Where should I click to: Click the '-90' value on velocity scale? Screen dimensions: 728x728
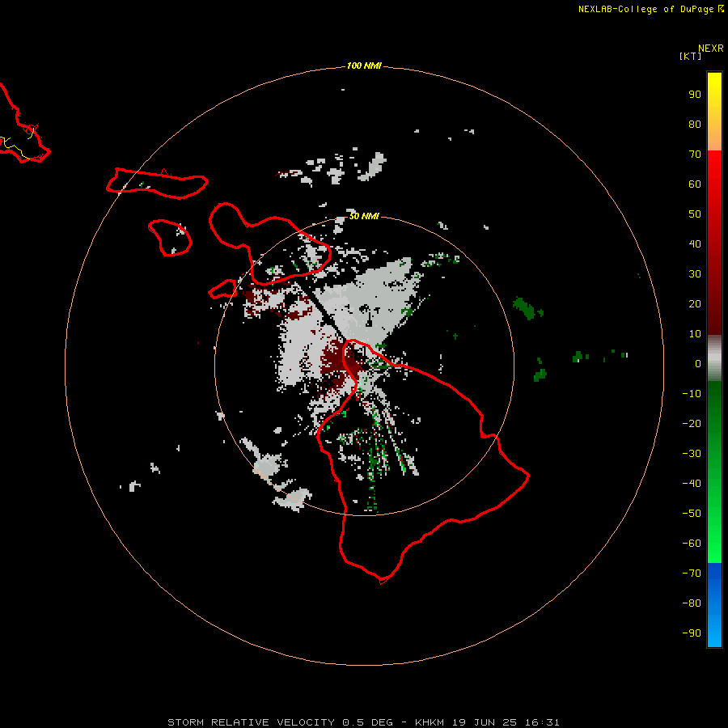tap(692, 633)
